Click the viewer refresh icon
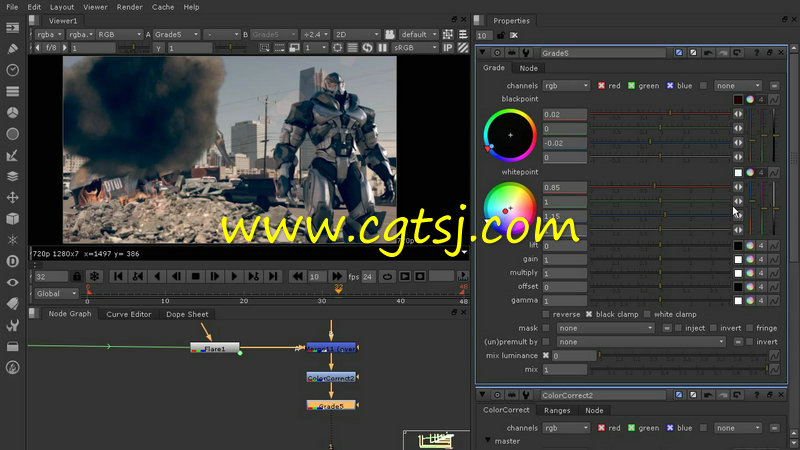Viewport: 800px width, 450px height. pos(367,48)
